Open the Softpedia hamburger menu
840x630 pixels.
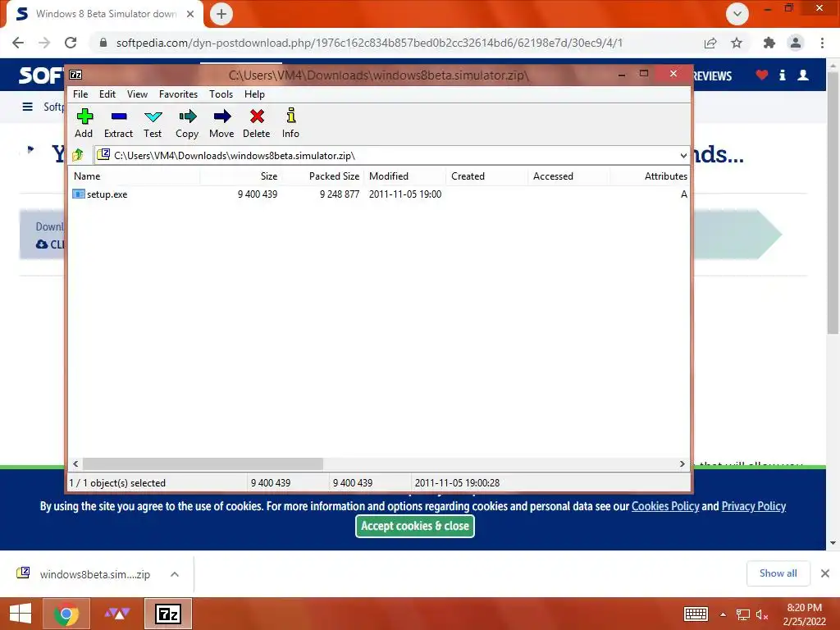[27, 107]
